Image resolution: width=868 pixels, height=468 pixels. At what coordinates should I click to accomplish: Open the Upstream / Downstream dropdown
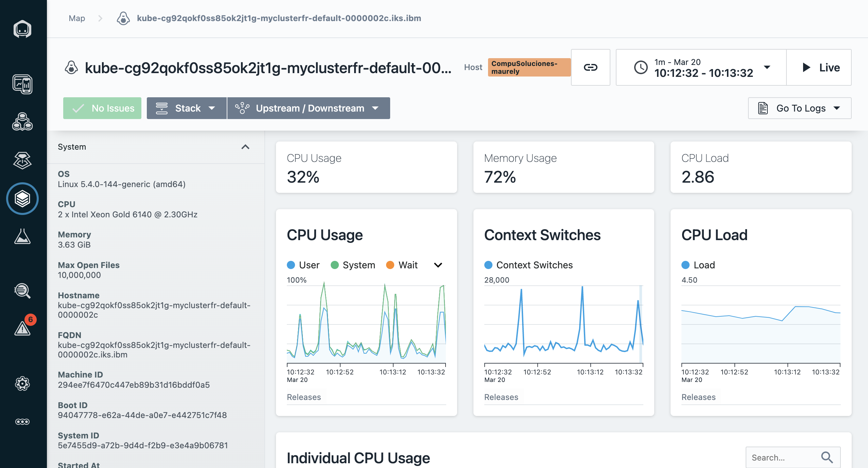(x=308, y=108)
